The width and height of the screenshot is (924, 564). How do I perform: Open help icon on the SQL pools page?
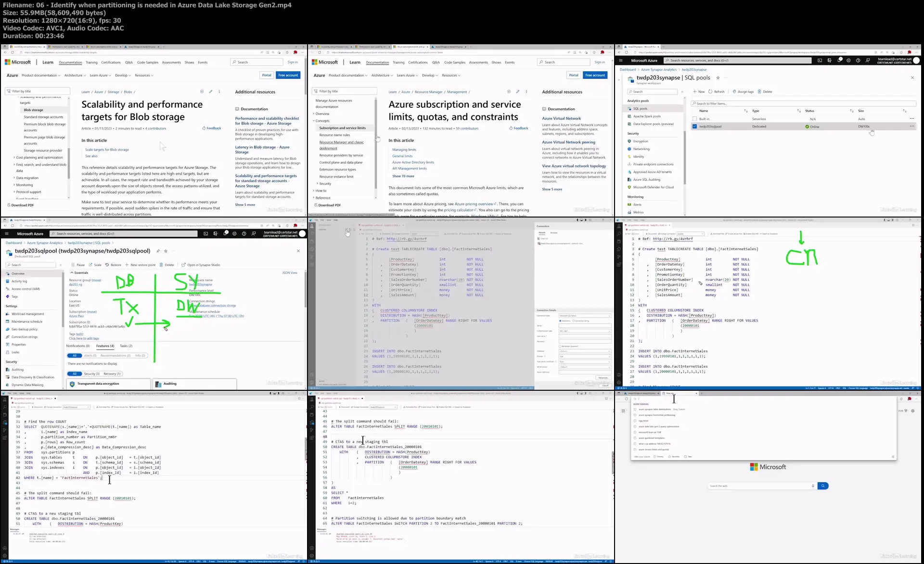click(858, 61)
